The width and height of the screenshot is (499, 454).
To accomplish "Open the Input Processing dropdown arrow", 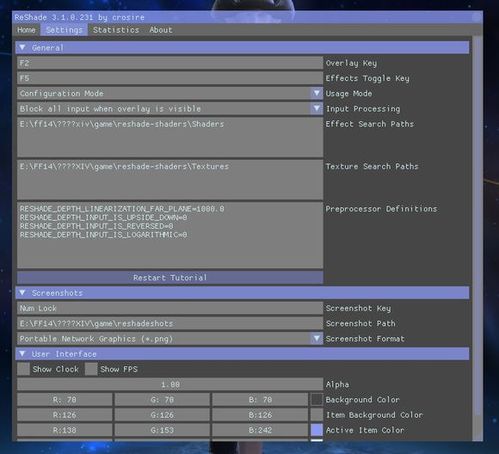I will (317, 108).
